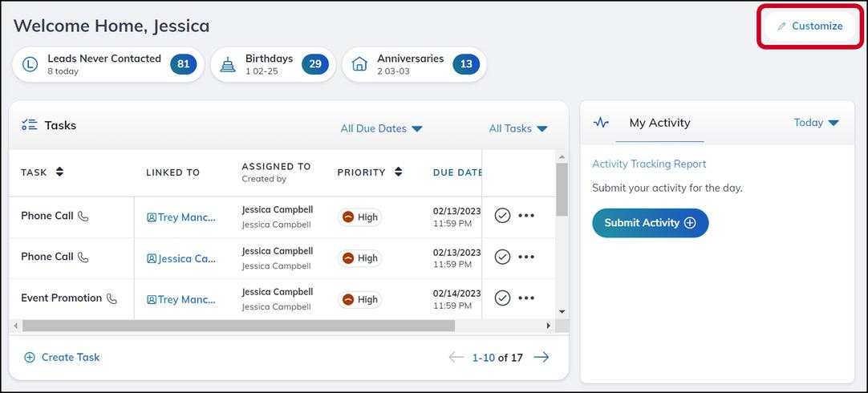Mark second Phone Call task complete checkmark
Image resolution: width=868 pixels, height=393 pixels.
coord(502,257)
